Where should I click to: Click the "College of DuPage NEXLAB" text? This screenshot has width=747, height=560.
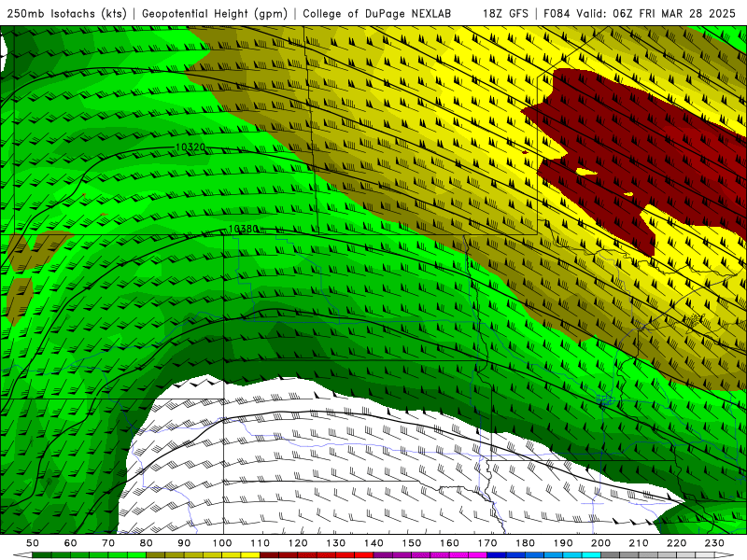377,13
